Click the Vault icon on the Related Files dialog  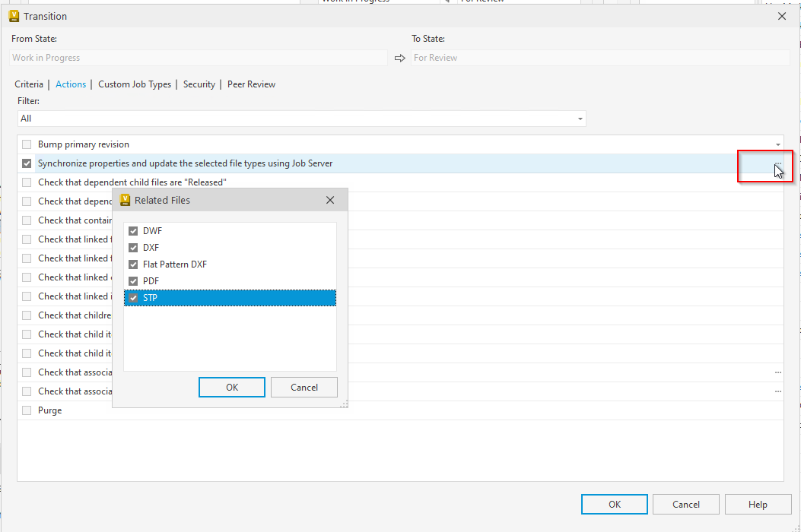coord(124,200)
